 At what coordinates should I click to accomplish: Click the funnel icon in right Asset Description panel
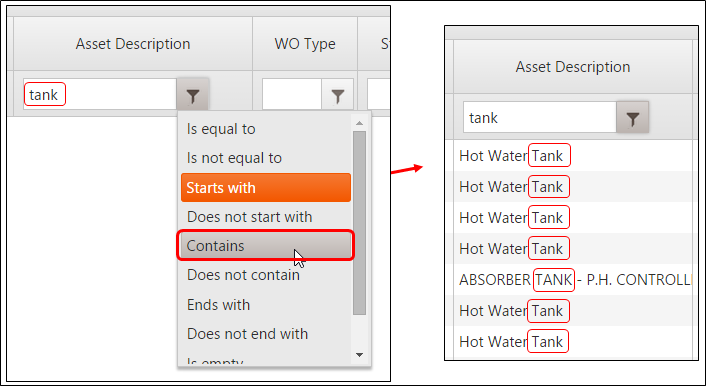[632, 118]
